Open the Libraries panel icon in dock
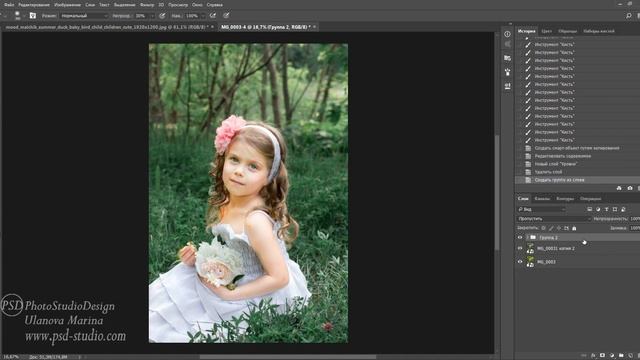The image size is (640, 360). click(x=507, y=58)
